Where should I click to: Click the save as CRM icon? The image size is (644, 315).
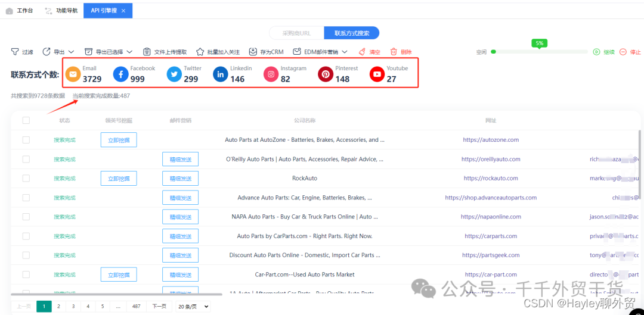tap(253, 52)
